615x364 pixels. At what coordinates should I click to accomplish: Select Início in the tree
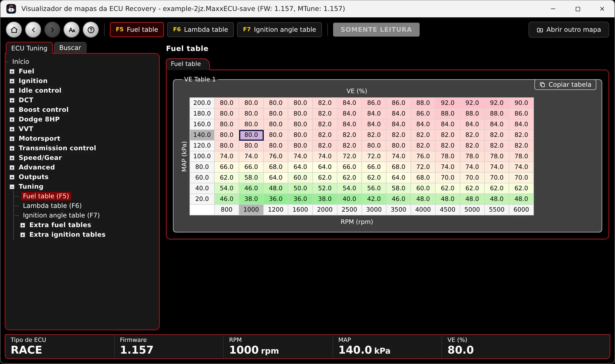click(21, 61)
